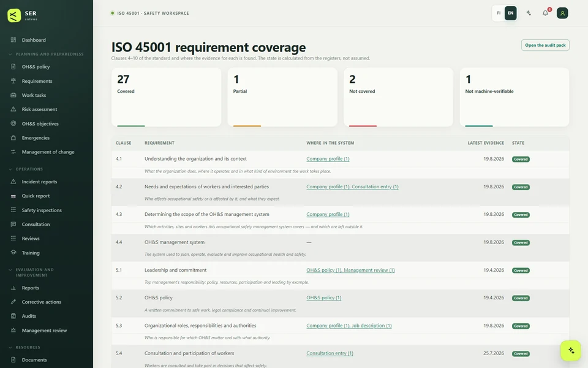Click the Corrective actions pencil icon

13,302
